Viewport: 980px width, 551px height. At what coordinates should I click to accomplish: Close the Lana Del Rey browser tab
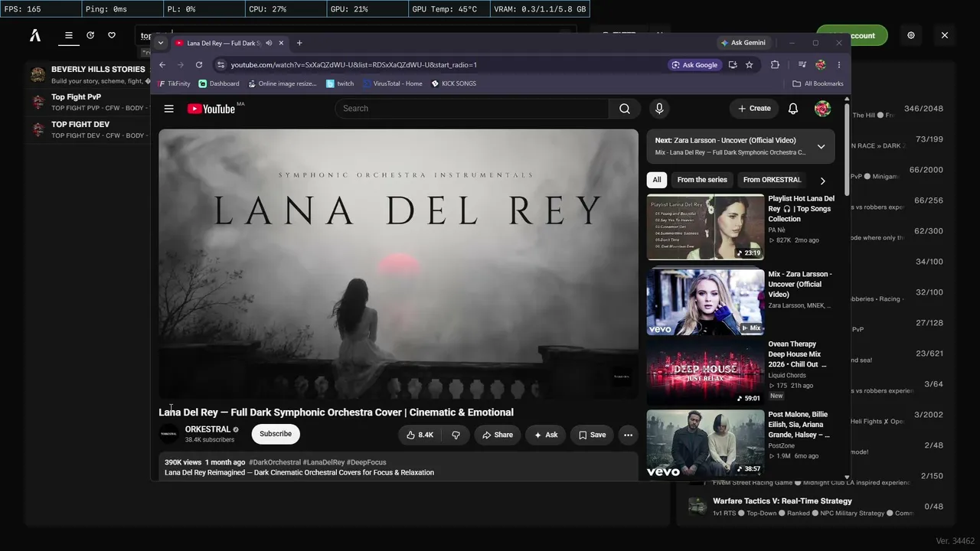pos(281,43)
